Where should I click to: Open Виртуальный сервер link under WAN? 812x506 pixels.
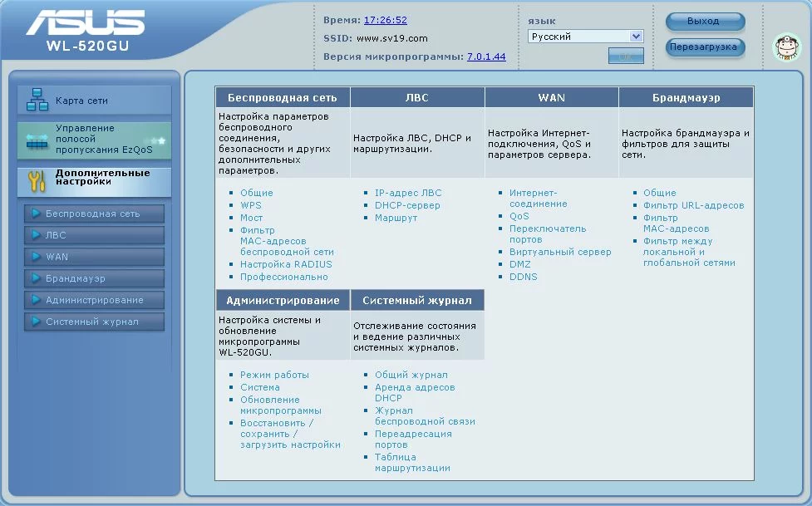click(560, 252)
